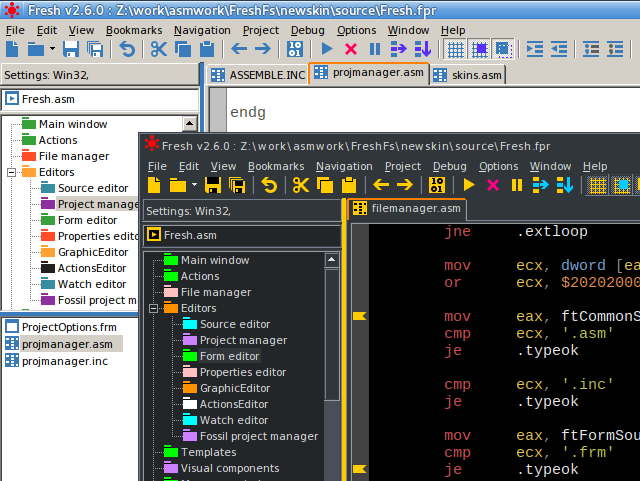Open Debug menu in light window
The width and height of the screenshot is (640, 481).
pos(307,31)
